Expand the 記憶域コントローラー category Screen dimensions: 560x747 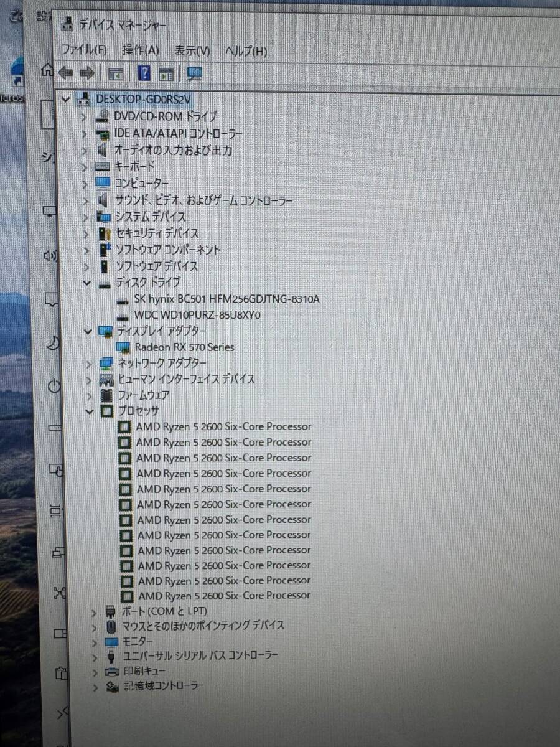coord(95,687)
